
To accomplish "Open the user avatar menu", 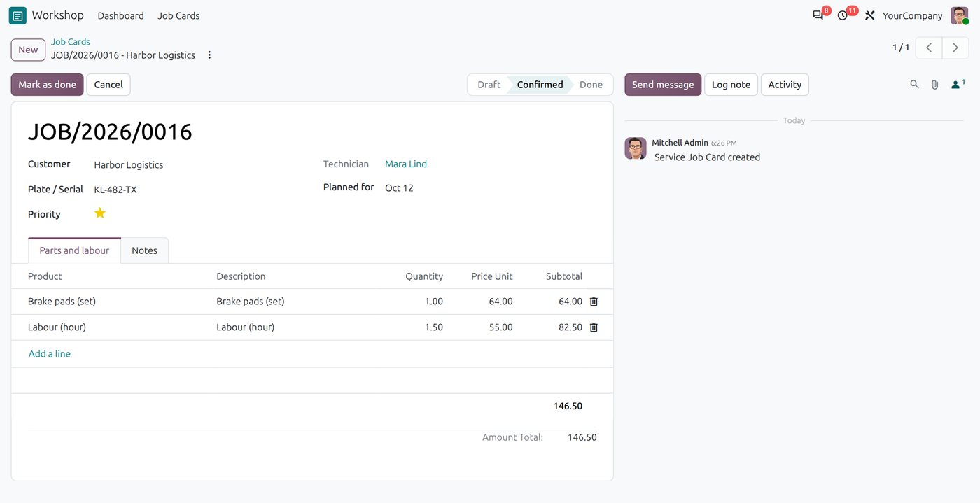I will click(x=959, y=15).
